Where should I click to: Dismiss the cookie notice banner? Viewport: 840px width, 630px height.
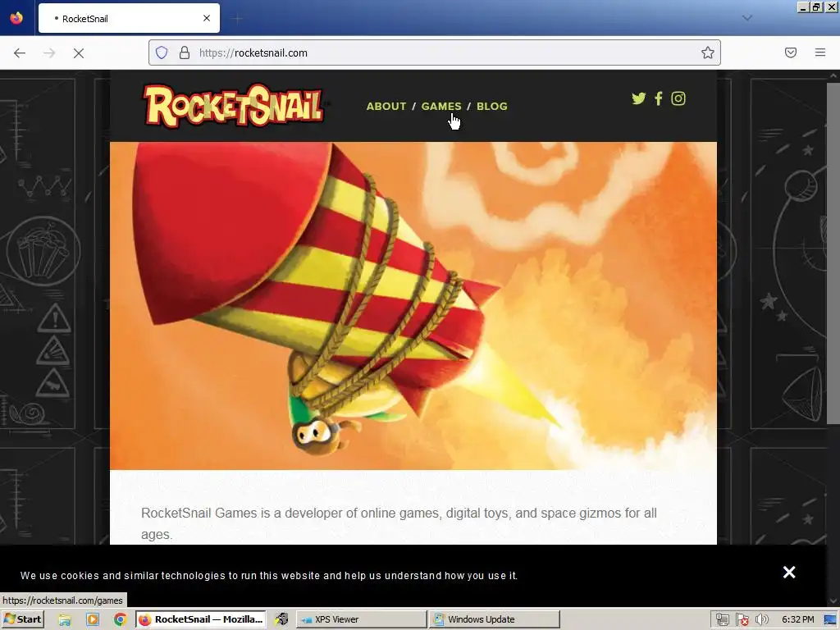point(789,572)
